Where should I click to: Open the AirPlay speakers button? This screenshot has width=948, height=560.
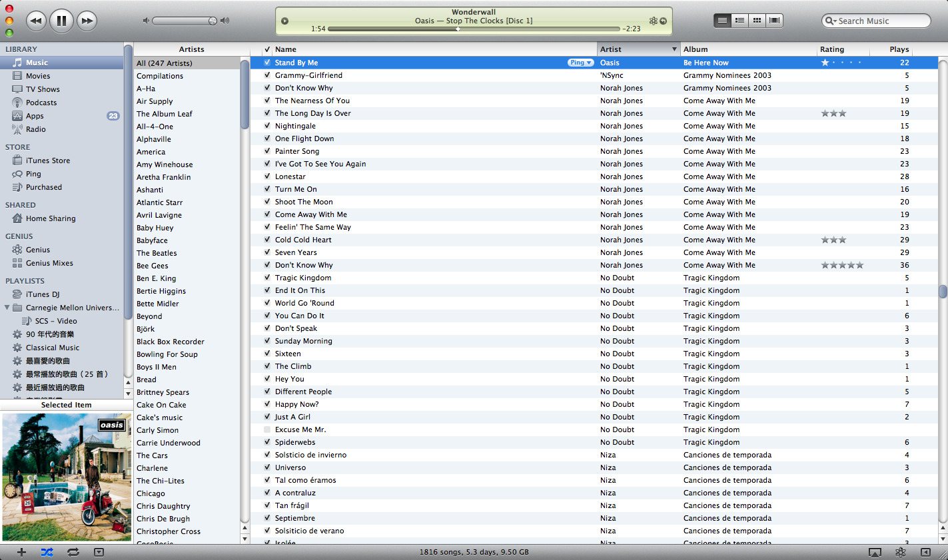[x=875, y=553]
